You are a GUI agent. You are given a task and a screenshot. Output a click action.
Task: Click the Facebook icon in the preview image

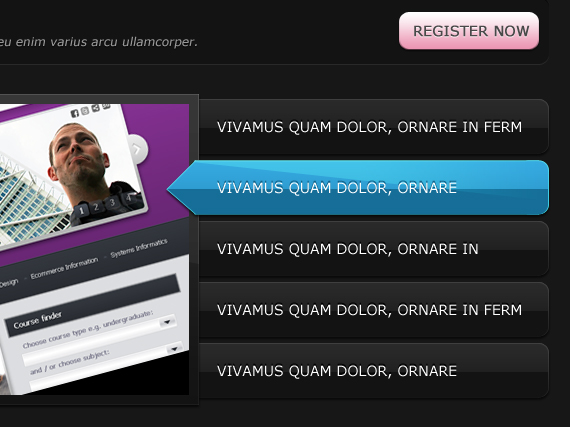tap(75, 113)
